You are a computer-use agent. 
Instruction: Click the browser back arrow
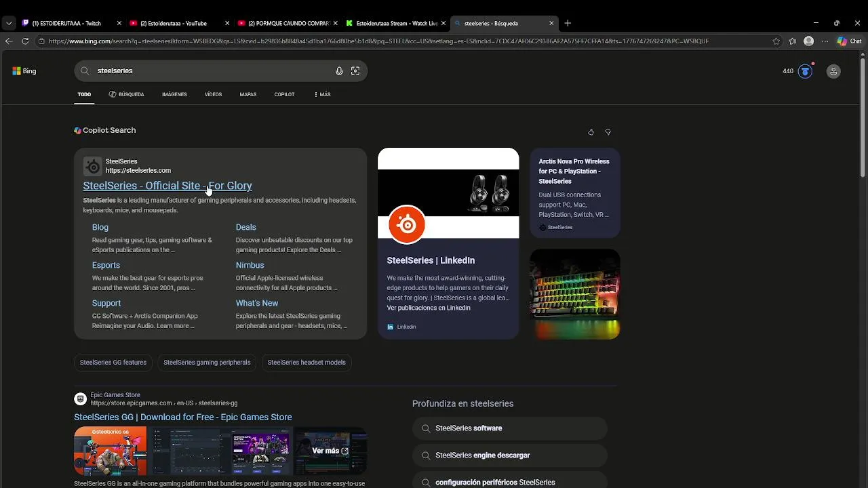coord(9,41)
